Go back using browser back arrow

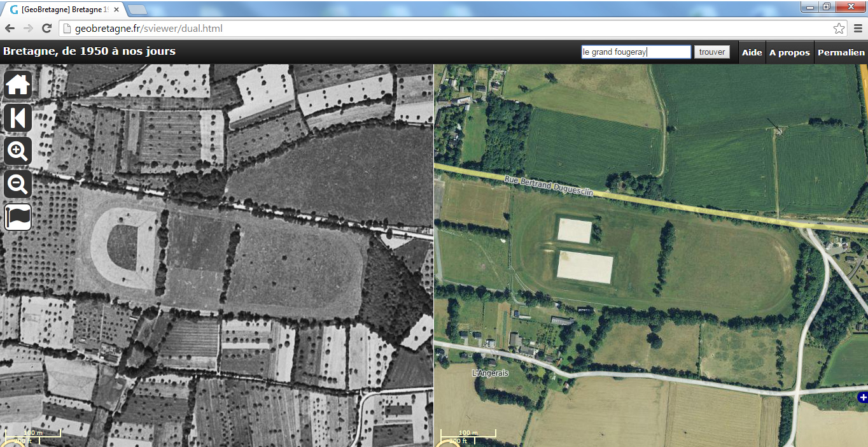[10, 29]
